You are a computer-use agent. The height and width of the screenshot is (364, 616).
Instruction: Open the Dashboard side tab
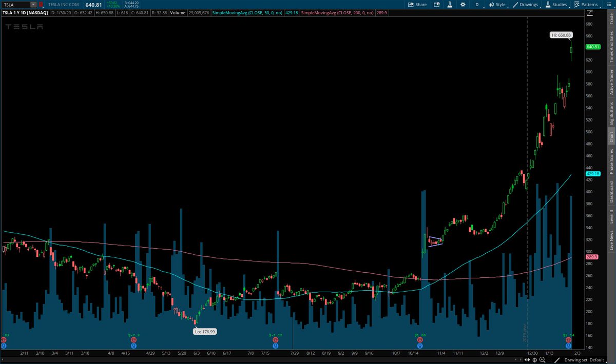coord(611,192)
